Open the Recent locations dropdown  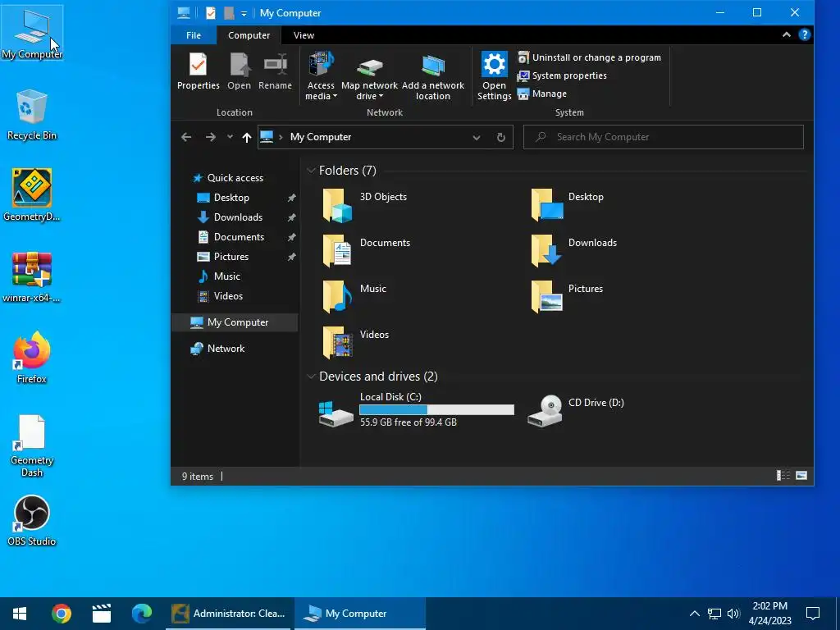(230, 137)
